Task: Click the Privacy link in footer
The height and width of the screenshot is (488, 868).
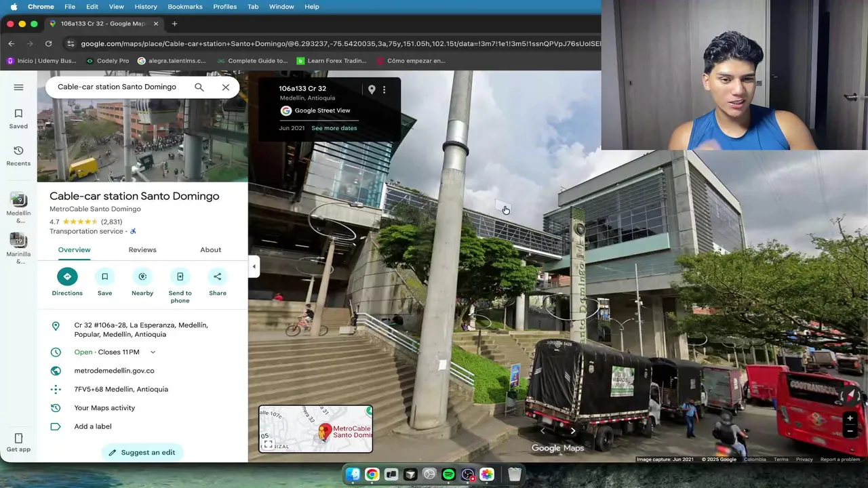Action: tap(804, 460)
